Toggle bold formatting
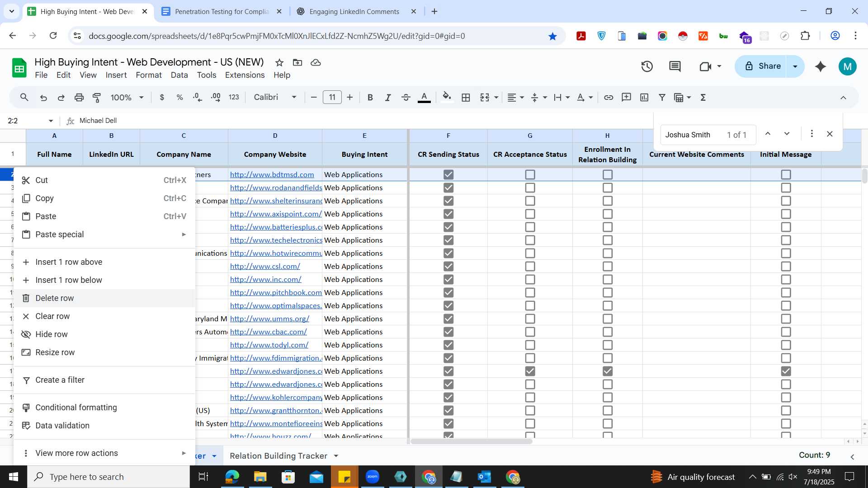This screenshot has width=868, height=488. (x=370, y=98)
